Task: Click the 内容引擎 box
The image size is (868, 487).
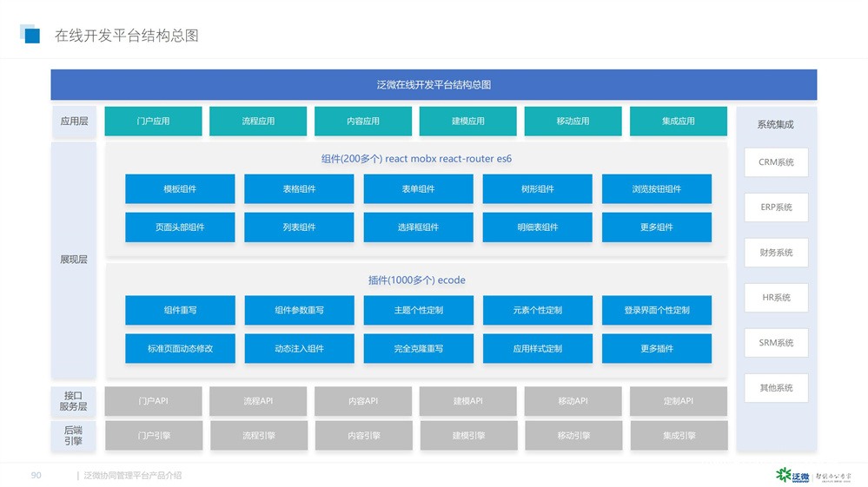Action: tap(364, 436)
